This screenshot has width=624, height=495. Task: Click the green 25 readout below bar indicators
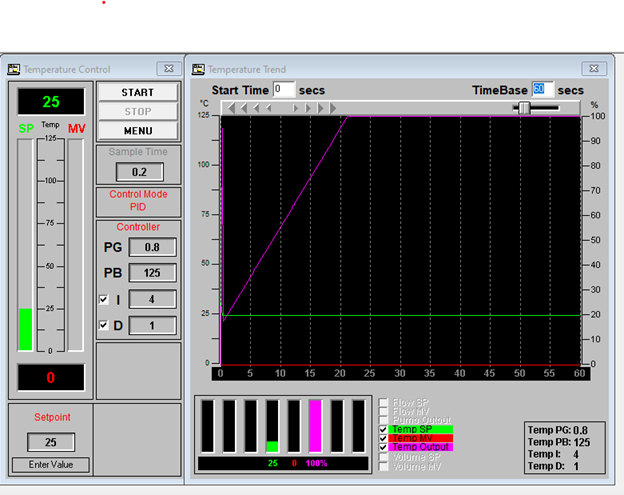tap(273, 463)
